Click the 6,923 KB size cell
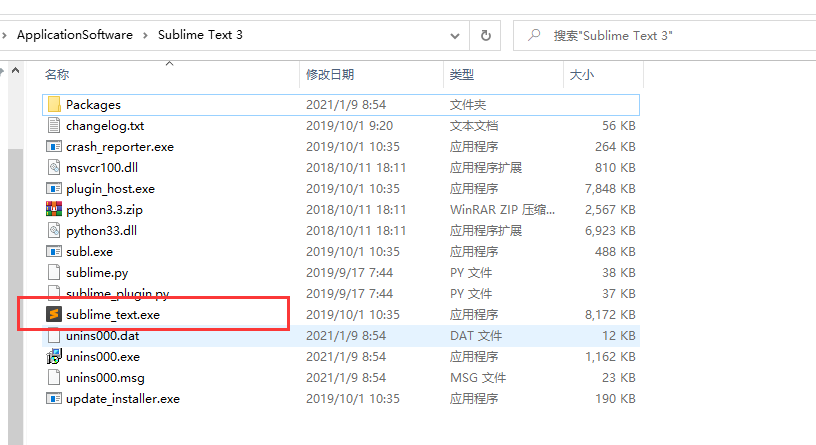This screenshot has height=445, width=816. [x=610, y=231]
